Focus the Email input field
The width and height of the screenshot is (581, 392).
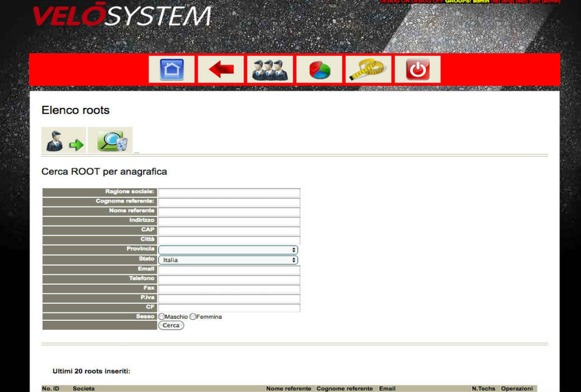coord(229,270)
